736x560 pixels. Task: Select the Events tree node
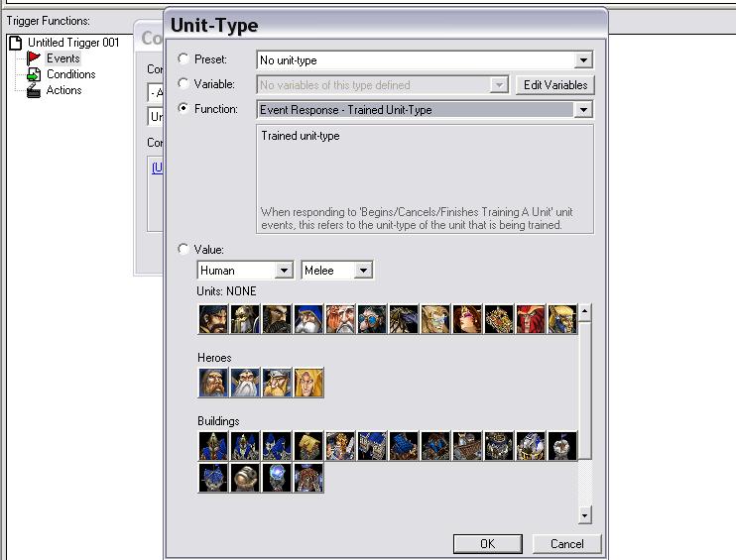(63, 58)
